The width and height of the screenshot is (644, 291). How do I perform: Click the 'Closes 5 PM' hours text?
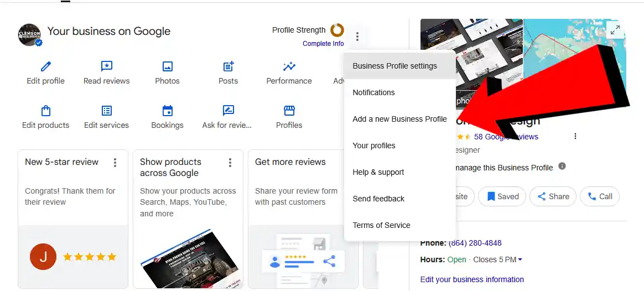[495, 259]
